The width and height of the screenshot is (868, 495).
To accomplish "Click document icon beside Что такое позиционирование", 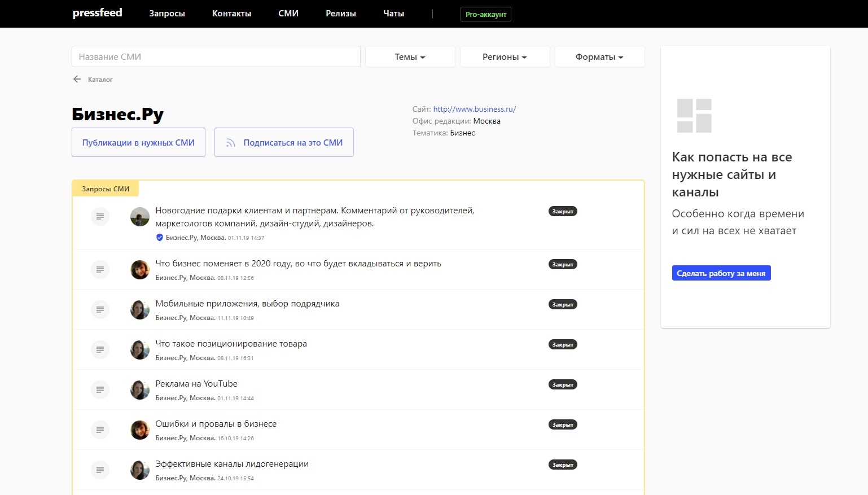I will (x=100, y=349).
